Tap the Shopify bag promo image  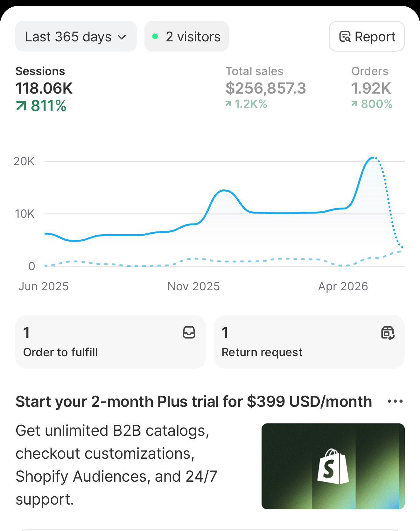[333, 466]
